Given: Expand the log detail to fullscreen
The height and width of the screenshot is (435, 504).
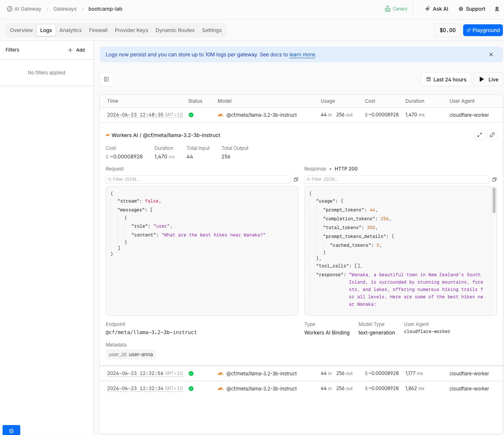Looking at the screenshot, I should pos(480,135).
